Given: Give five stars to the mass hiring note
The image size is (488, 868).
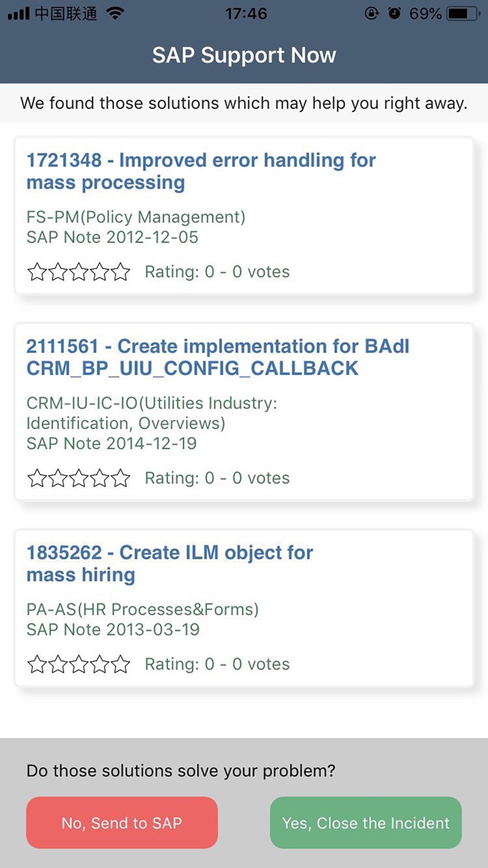Looking at the screenshot, I should 120,664.
